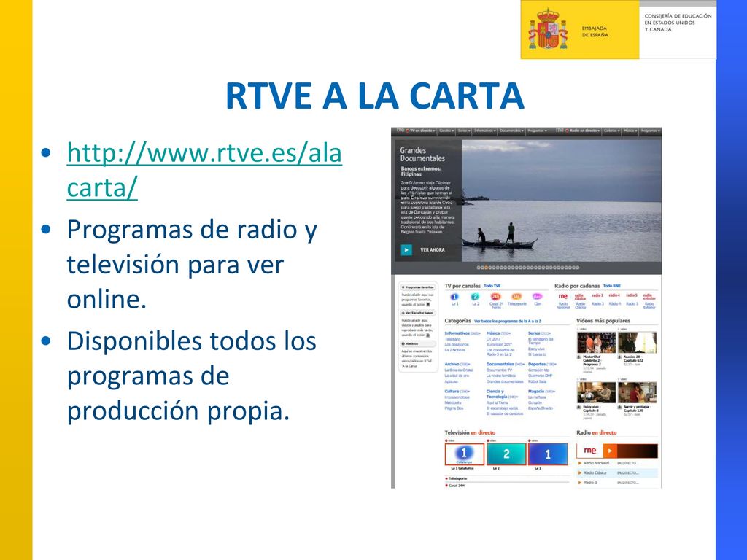Click the Teledeporte channel icon
The image size is (747, 560).
click(x=516, y=297)
